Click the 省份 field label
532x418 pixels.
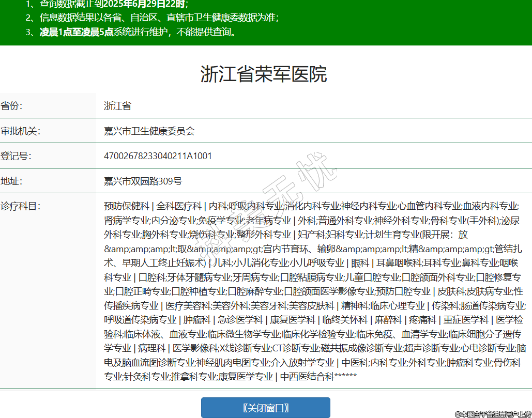[12, 106]
